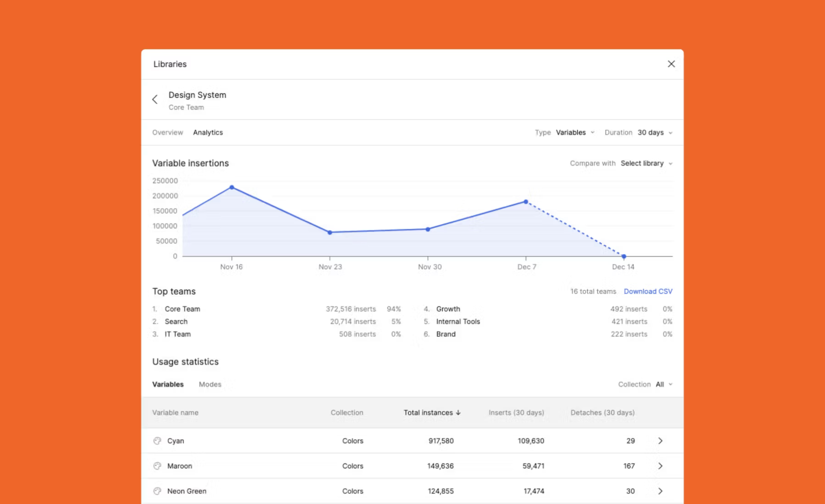Click the Nov 16 chart data point
The width and height of the screenshot is (825, 504).
click(232, 187)
